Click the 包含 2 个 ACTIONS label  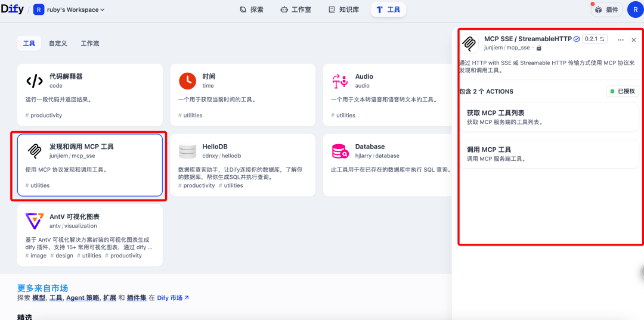point(487,92)
